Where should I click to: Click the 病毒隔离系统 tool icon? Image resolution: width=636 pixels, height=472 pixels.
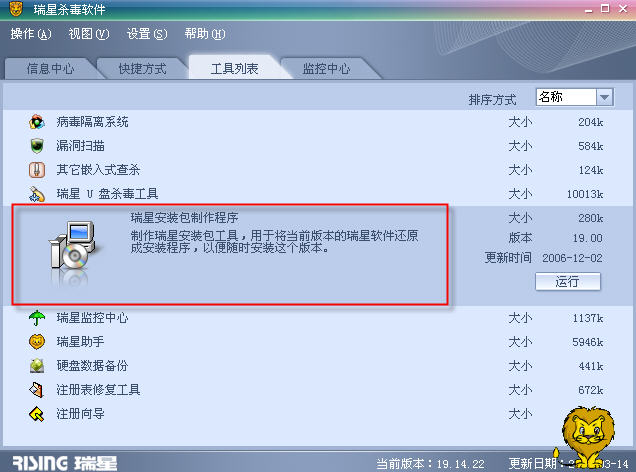pyautogui.click(x=37, y=122)
